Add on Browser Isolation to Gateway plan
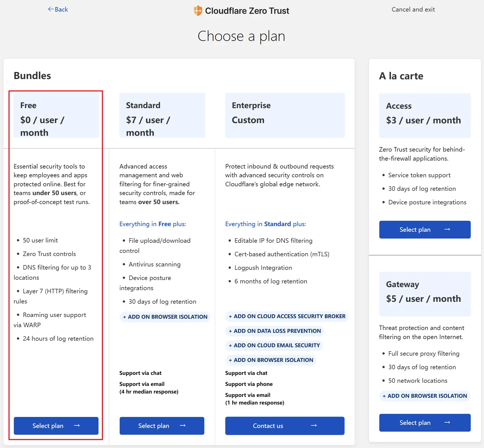The width and height of the screenshot is (484, 448). [425, 396]
